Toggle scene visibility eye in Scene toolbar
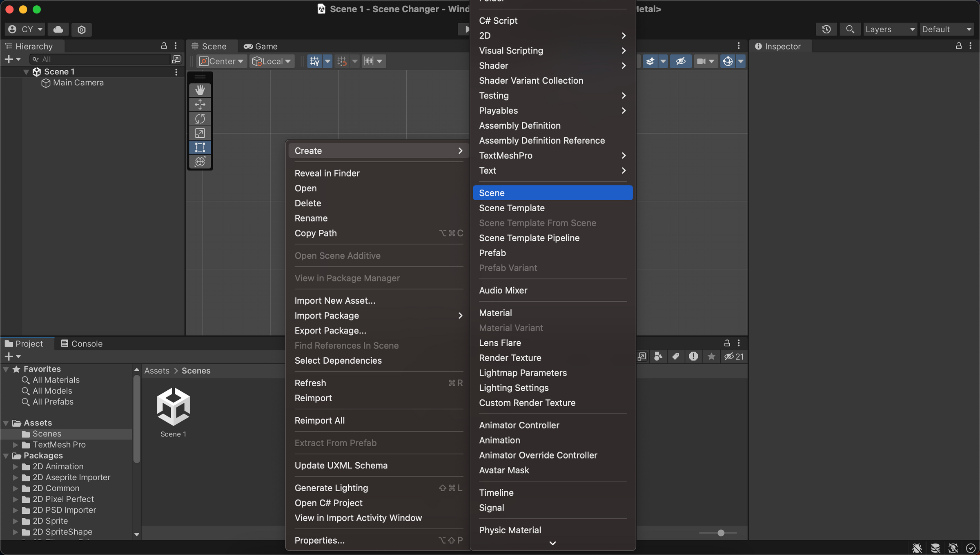The height and width of the screenshot is (555, 980). pyautogui.click(x=681, y=61)
